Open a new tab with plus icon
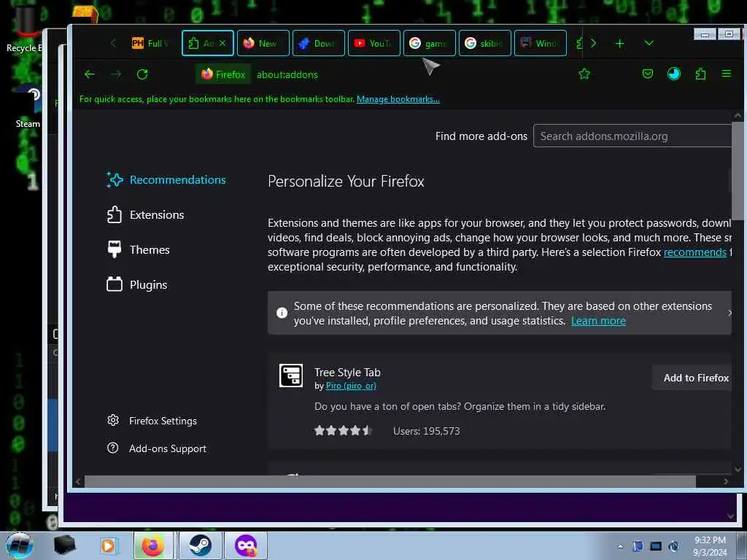 [x=619, y=44]
